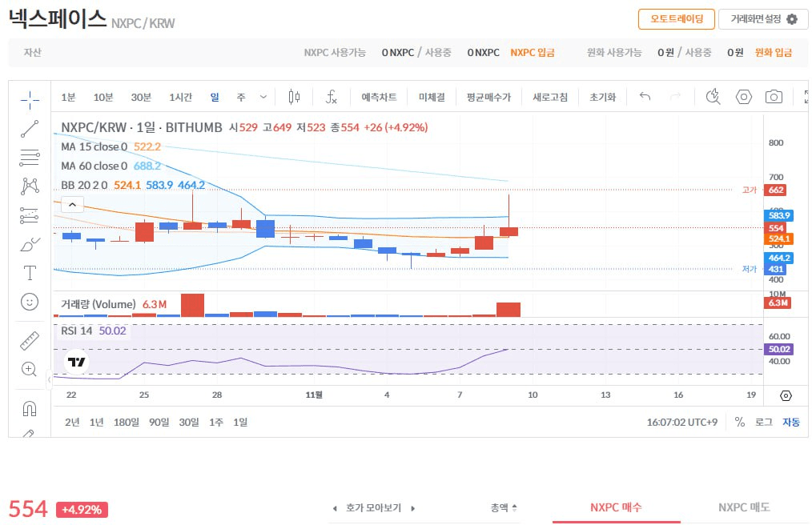
Task: Select the text annotation tool
Action: point(30,273)
